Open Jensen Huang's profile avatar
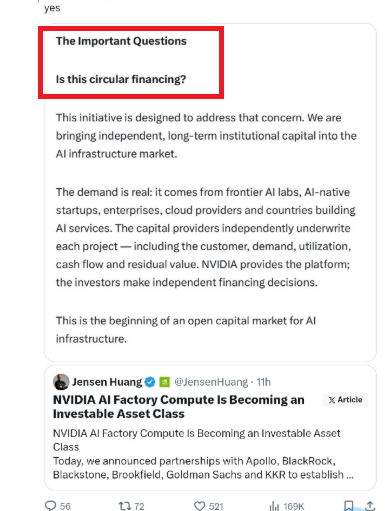The width and height of the screenshot is (388, 511). point(61,382)
